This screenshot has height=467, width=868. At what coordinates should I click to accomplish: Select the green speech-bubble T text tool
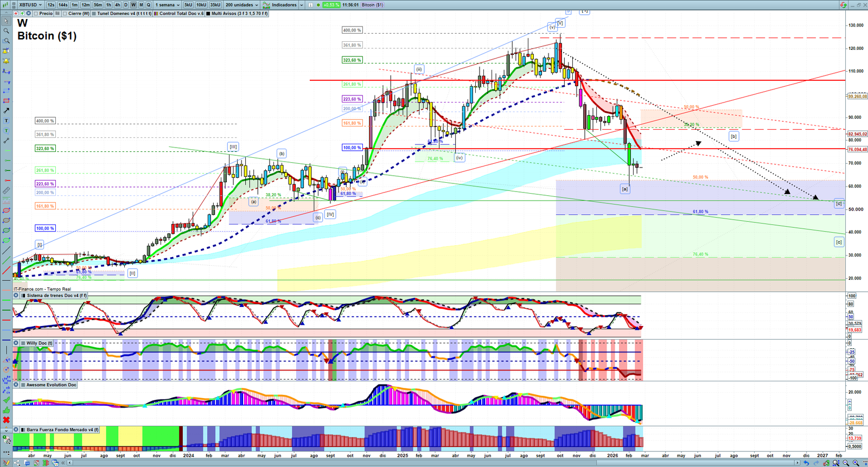(x=7, y=131)
